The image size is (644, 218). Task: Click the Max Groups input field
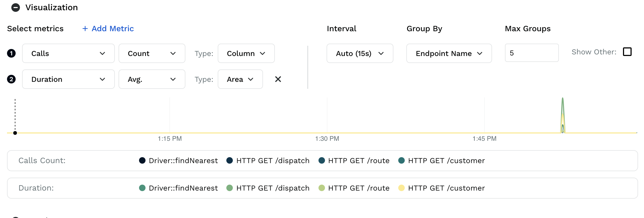532,53
